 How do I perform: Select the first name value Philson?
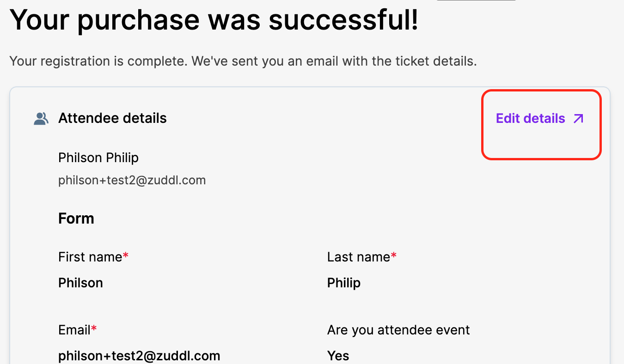80,283
